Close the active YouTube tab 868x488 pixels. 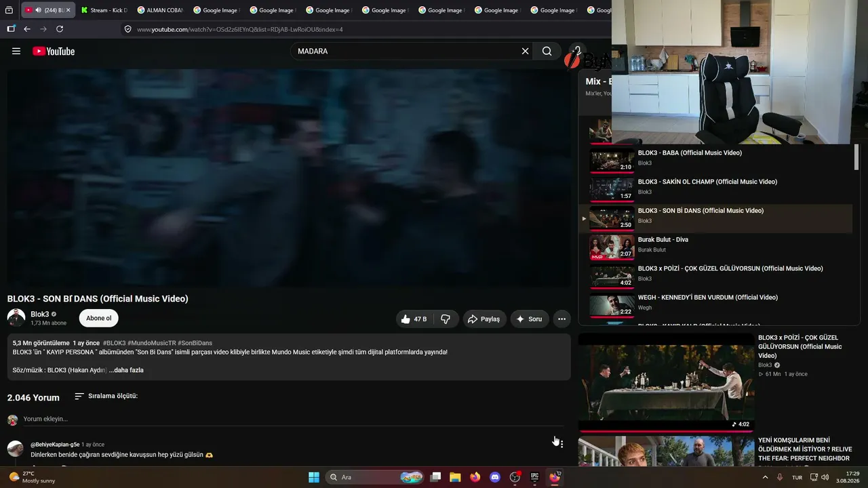tap(68, 10)
